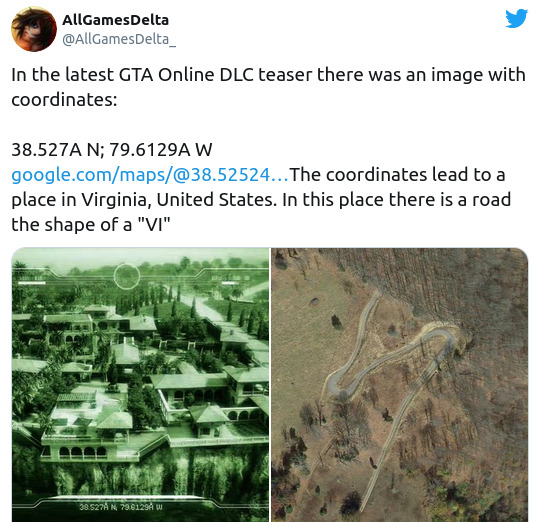Open the @AllGamesDelta_ handle link
Viewport: 538px width, 522px height.
tap(119, 39)
